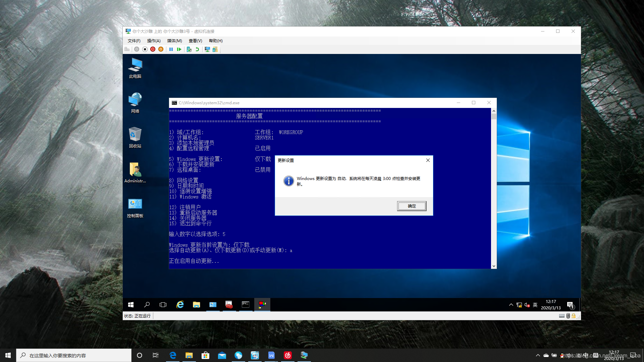Click the green revert arrow icon
The width and height of the screenshot is (644, 362).
(197, 49)
